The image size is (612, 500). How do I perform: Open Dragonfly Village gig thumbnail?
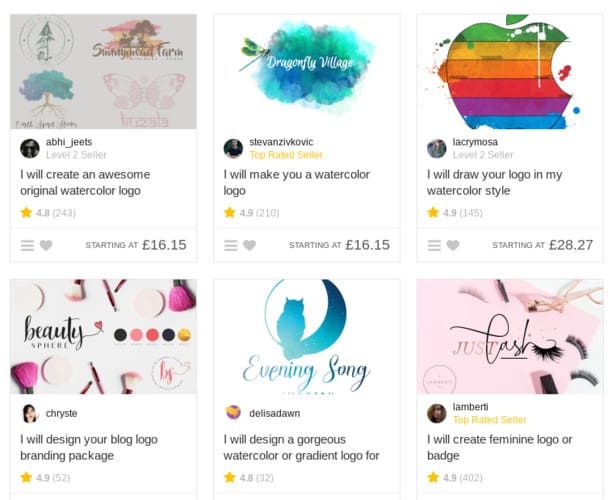click(307, 71)
